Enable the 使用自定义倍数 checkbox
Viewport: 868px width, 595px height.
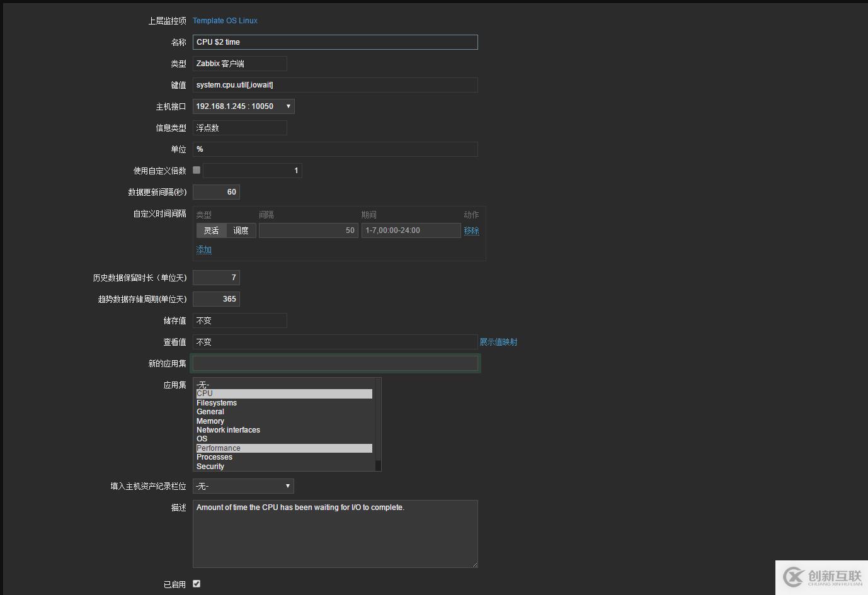coord(197,170)
